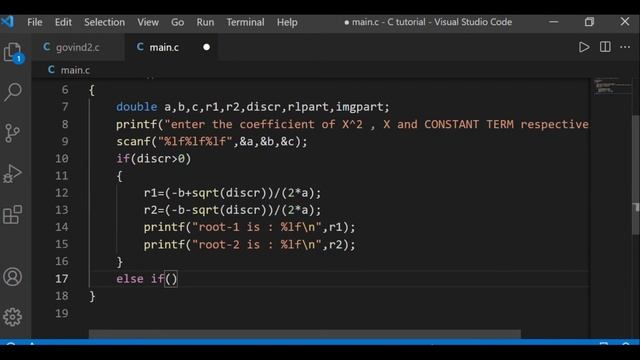Open the Explorer panel icon

click(x=13, y=53)
